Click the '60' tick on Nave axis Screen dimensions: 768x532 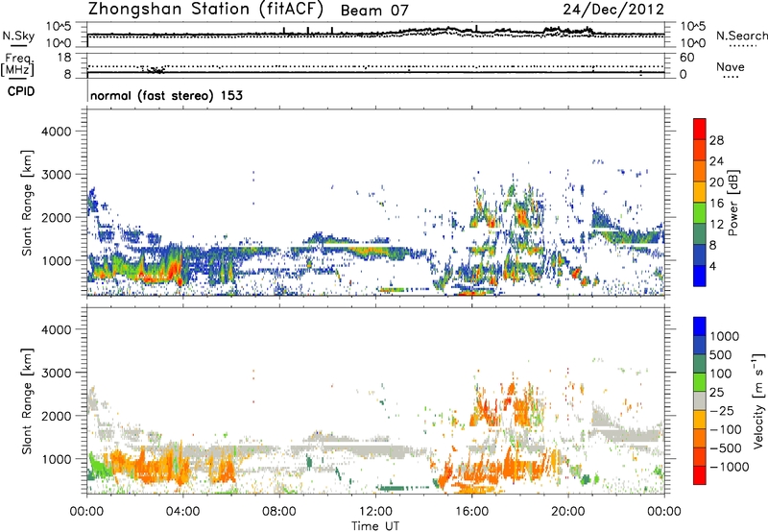[x=686, y=58]
